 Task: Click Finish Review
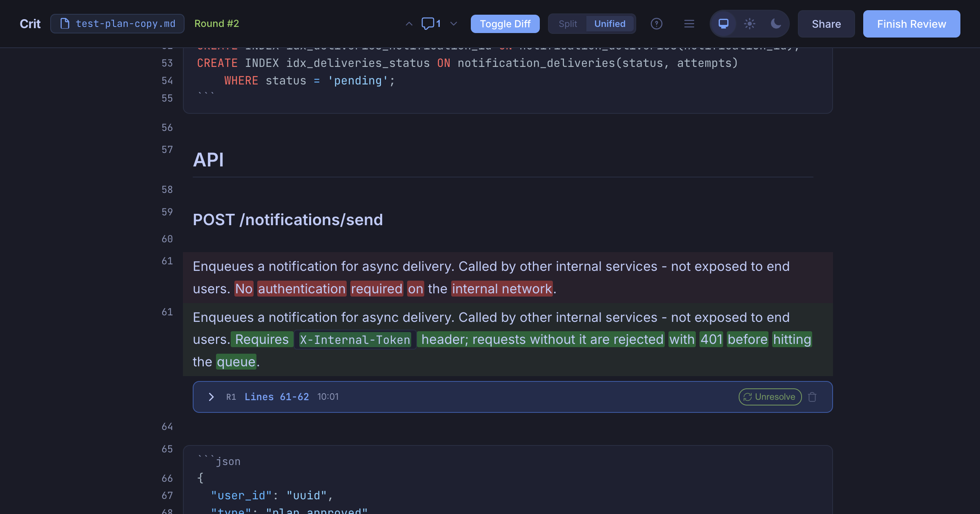click(x=912, y=24)
